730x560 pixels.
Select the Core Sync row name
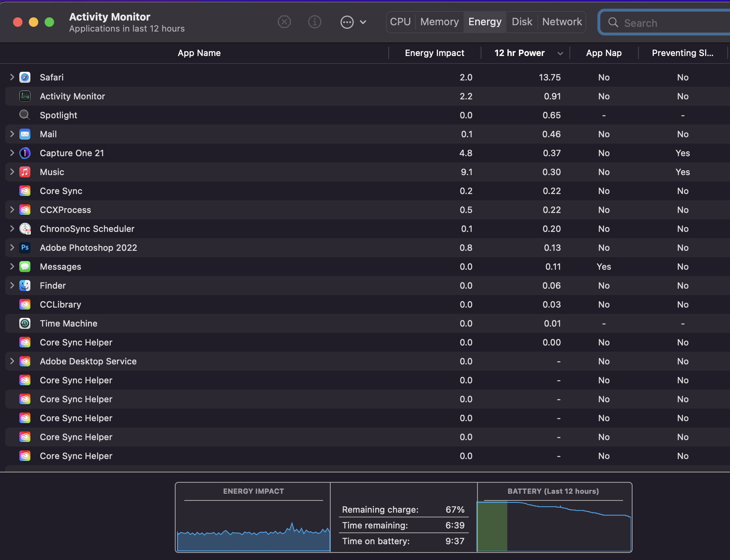coord(61,191)
